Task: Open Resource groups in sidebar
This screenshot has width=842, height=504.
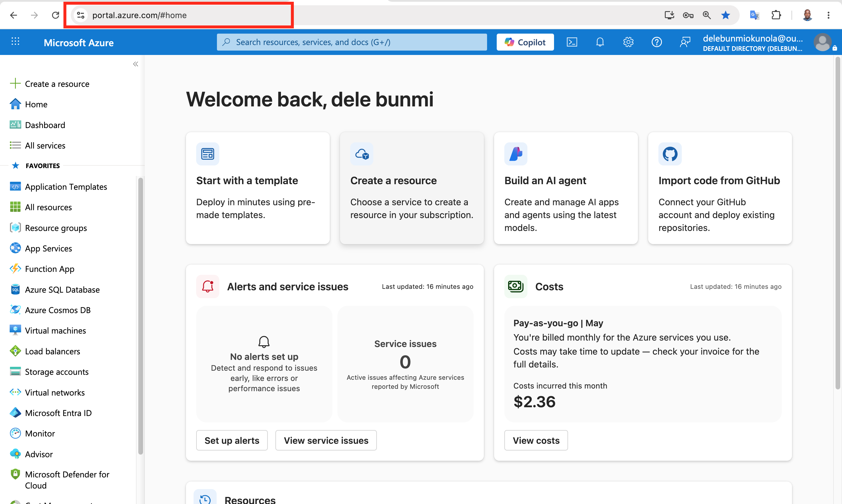Action: 48,228
